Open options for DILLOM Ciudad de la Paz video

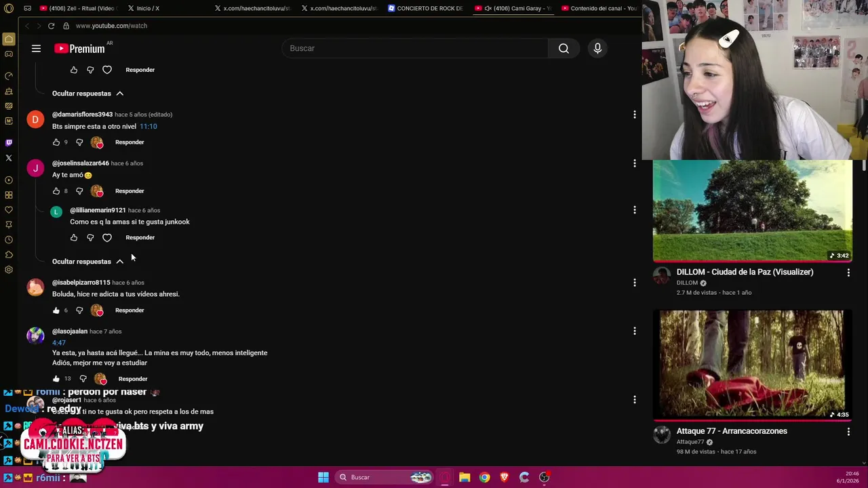[848, 272]
